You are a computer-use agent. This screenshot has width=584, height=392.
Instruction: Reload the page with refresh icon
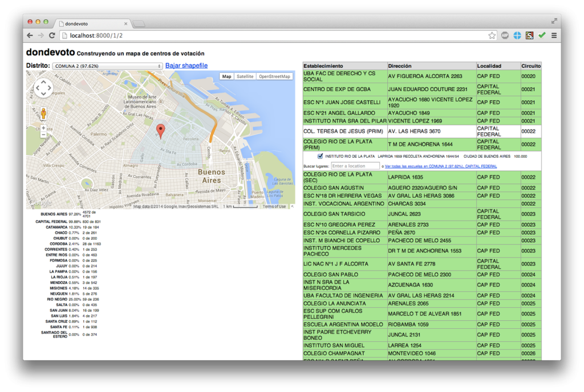[52, 35]
